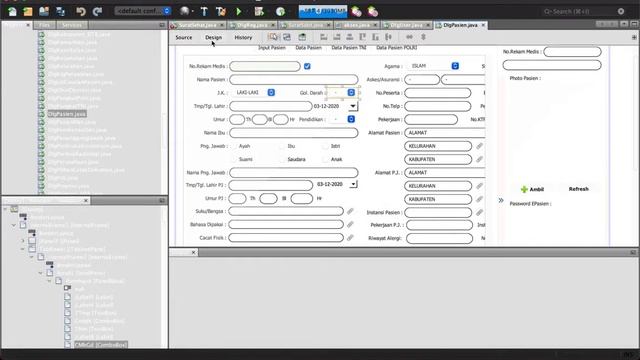Click the Align Top in Row icon
This screenshot has height=360, width=640.
362,37
